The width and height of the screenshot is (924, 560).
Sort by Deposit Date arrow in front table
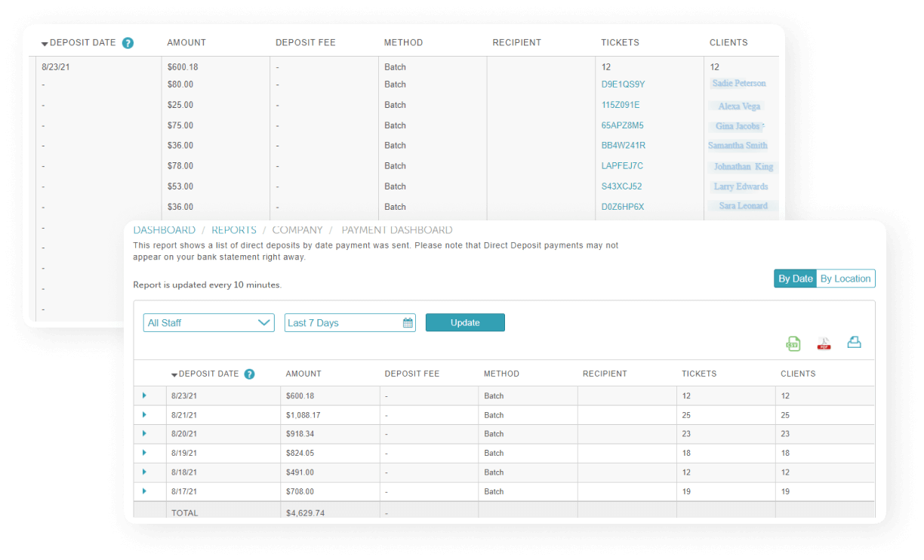174,375
